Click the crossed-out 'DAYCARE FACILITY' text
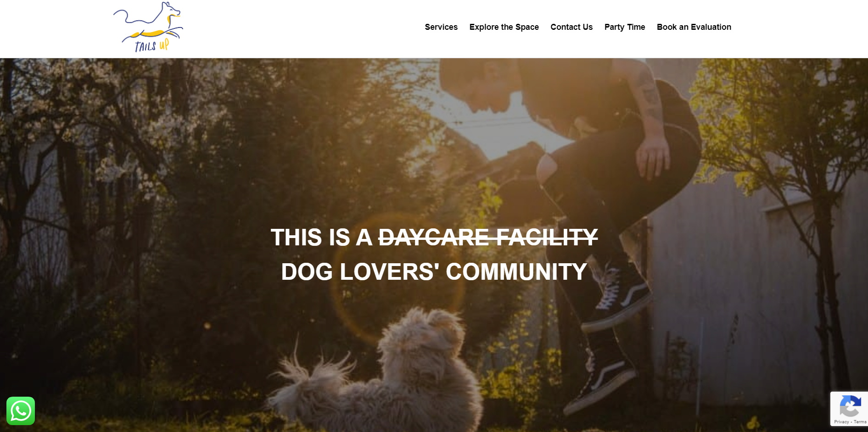The height and width of the screenshot is (432, 868). (488, 238)
